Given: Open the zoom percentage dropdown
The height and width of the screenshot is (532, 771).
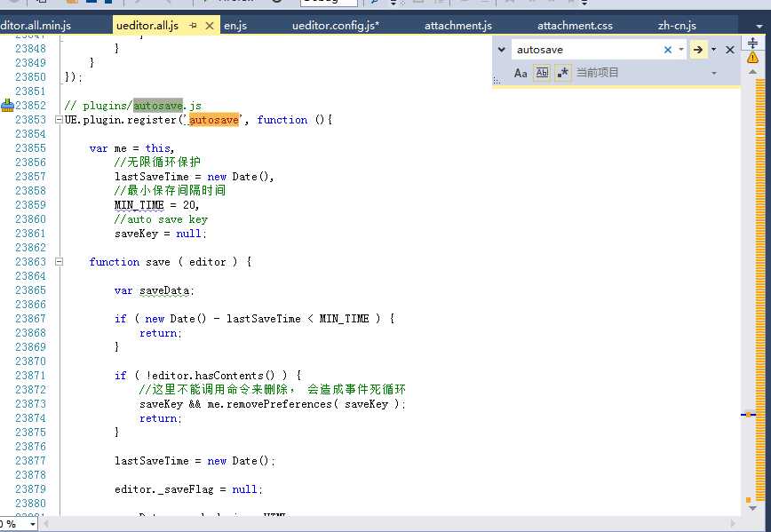Looking at the screenshot, I should pyautogui.click(x=33, y=524).
